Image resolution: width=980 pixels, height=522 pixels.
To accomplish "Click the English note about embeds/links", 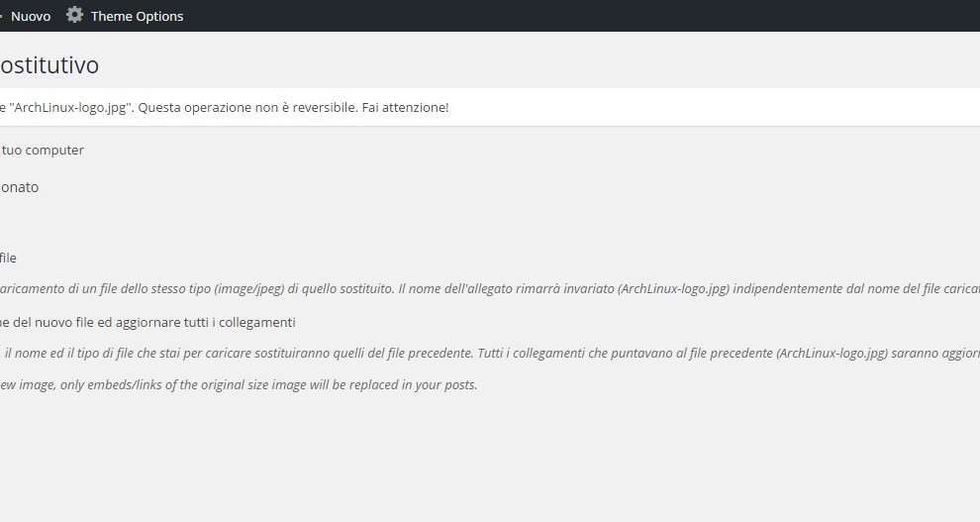I will click(238, 384).
